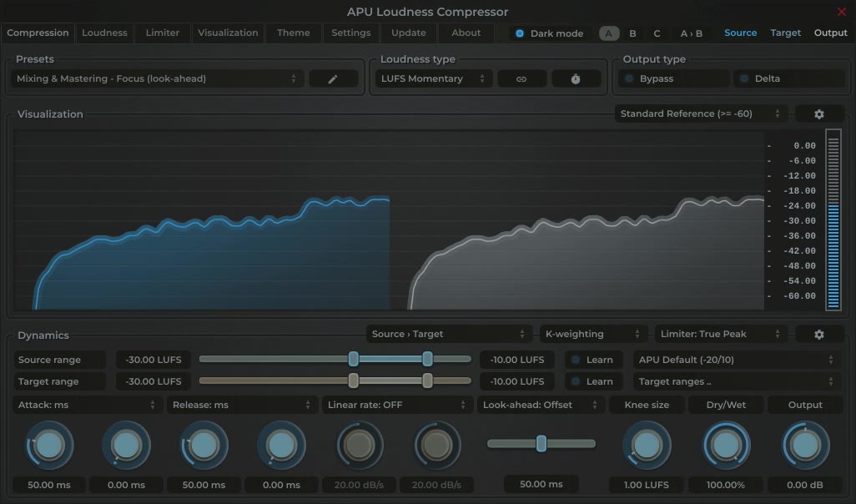Click the Target range minimum -30.00 LUFS field
The image size is (856, 504).
pos(154,381)
